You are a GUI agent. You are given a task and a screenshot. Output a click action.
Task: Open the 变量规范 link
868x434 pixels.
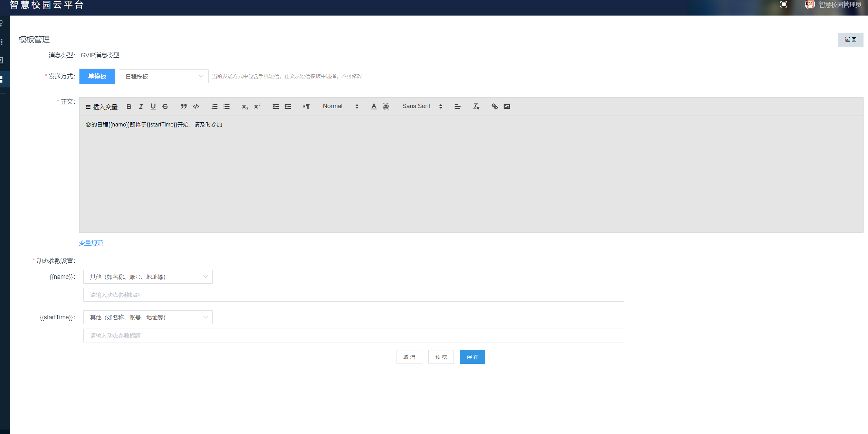click(91, 243)
